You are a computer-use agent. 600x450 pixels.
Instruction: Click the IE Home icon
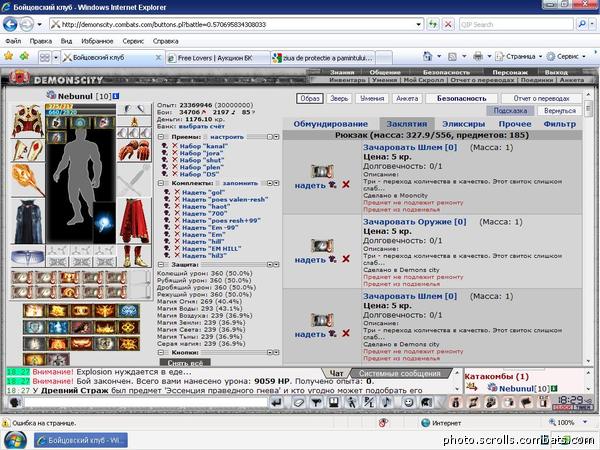(x=427, y=57)
